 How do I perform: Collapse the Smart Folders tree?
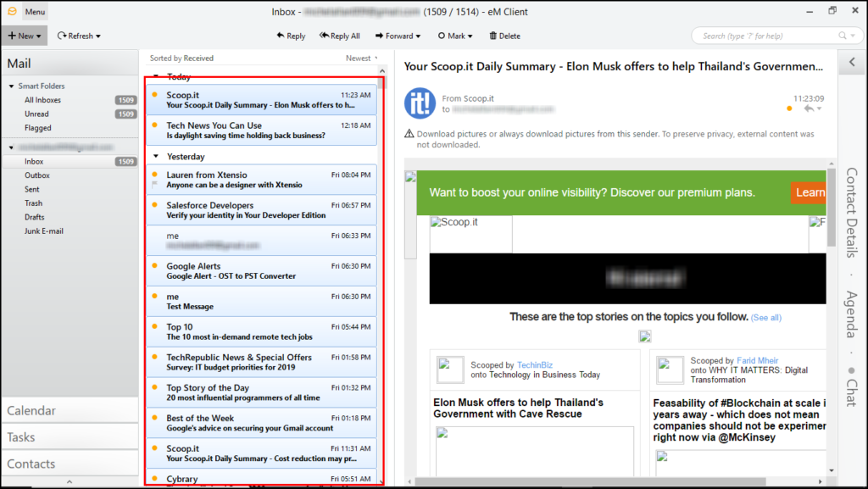12,86
